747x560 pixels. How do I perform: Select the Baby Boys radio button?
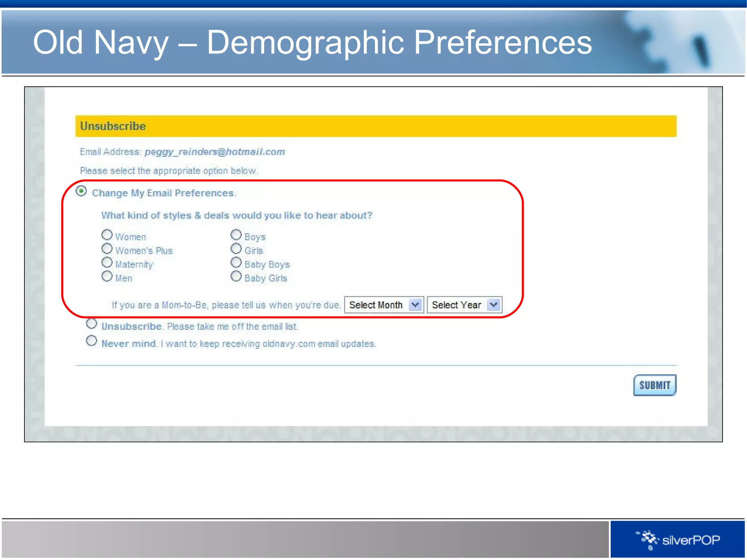[236, 262]
